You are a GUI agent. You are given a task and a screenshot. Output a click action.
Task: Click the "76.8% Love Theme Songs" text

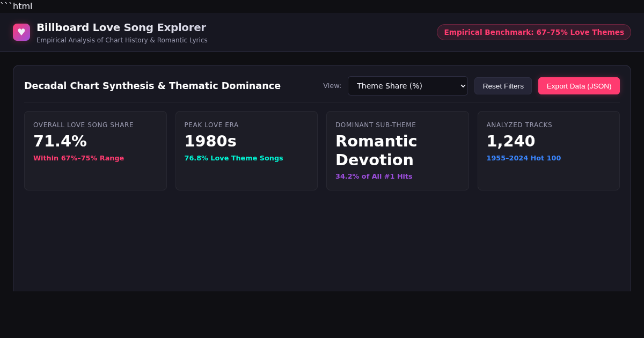coord(233,158)
